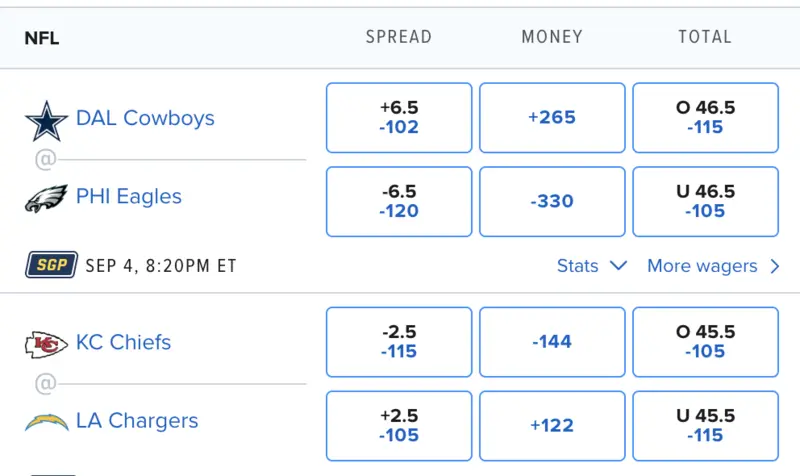Click the Dallas Cowboys star logo
This screenshot has height=476, width=800.
tap(46, 122)
